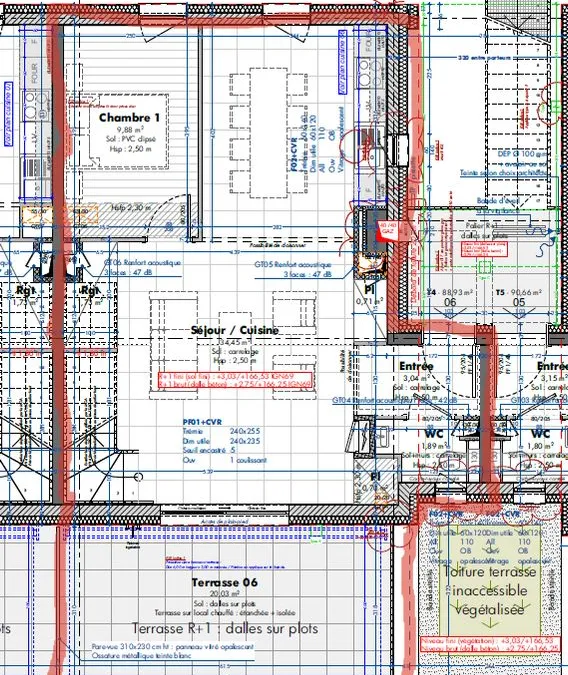568x675 pixels.
Task: Click the "Pl" closet label with 0,71 m²
Action: point(369,290)
